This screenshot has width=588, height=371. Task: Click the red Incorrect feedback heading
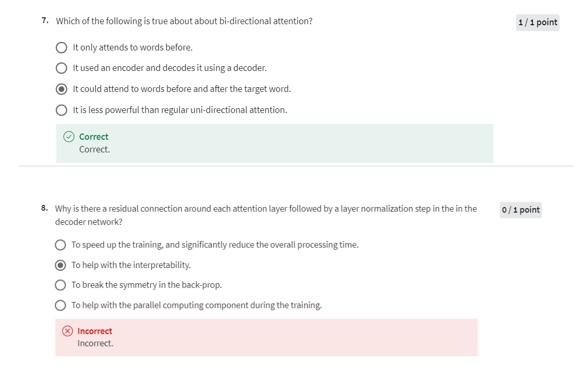tap(95, 331)
